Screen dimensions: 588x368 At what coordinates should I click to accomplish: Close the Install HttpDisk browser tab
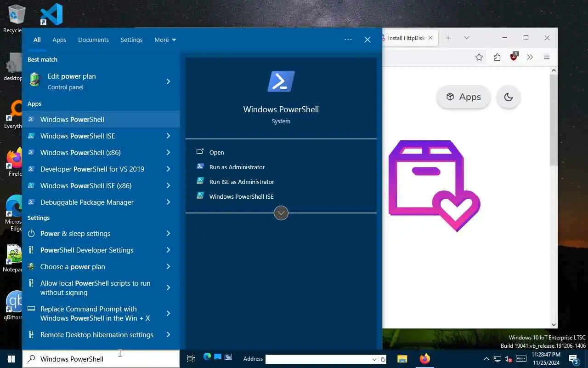coord(430,38)
